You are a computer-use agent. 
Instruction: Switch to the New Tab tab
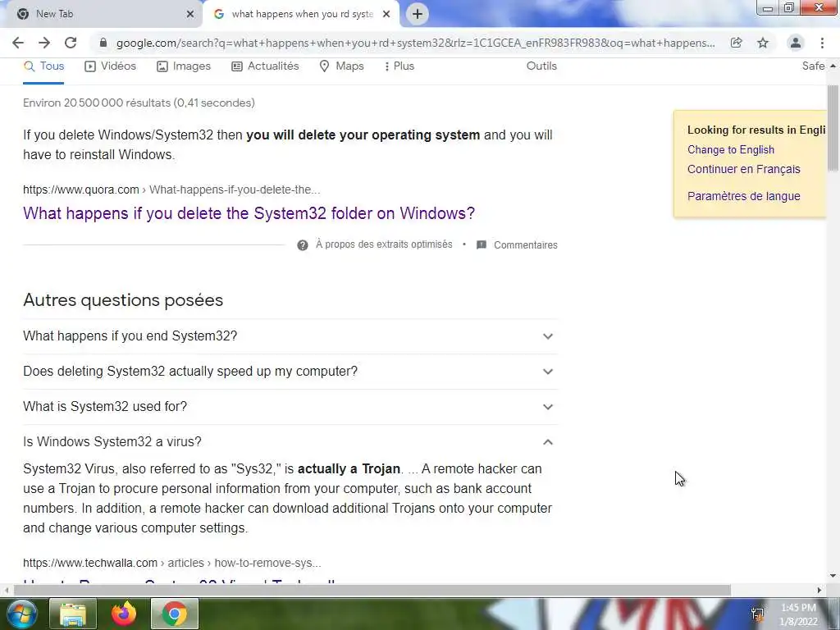coord(102,14)
